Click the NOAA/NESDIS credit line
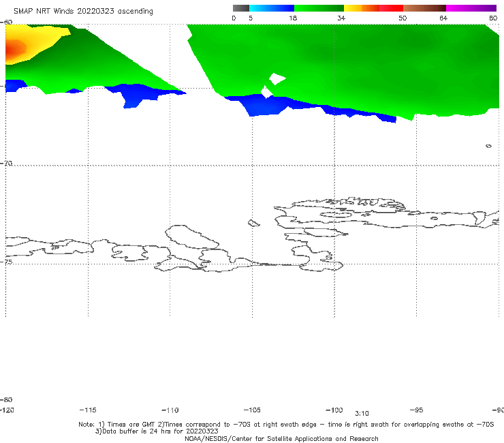 (281, 438)
